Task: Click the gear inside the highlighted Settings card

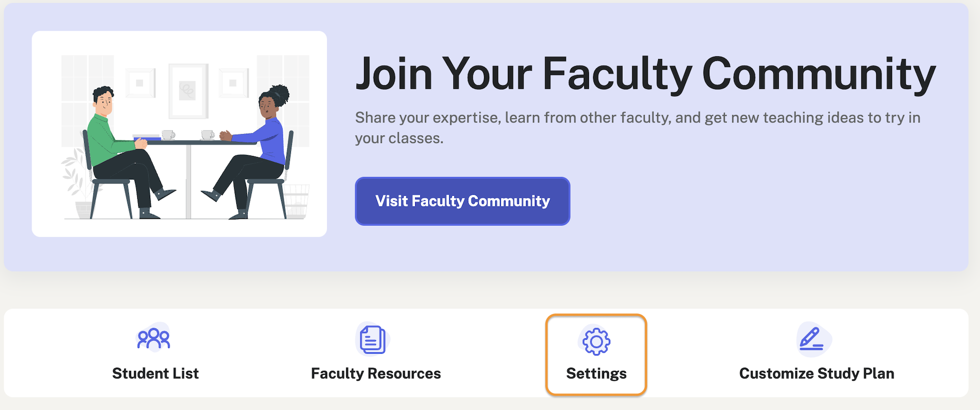Action: click(x=596, y=340)
